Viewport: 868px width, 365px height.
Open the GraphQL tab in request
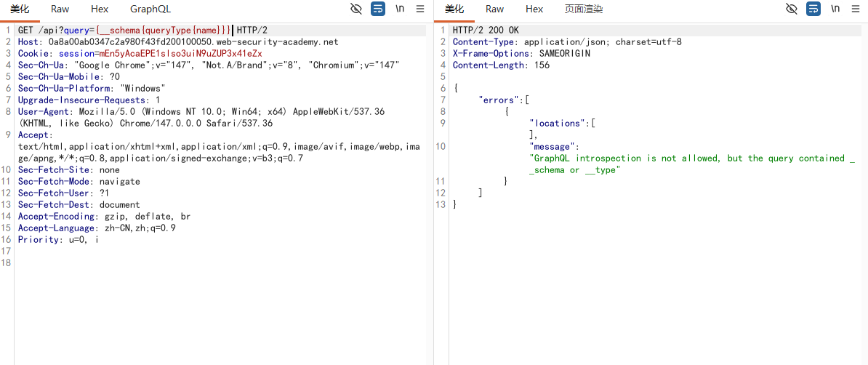click(150, 9)
